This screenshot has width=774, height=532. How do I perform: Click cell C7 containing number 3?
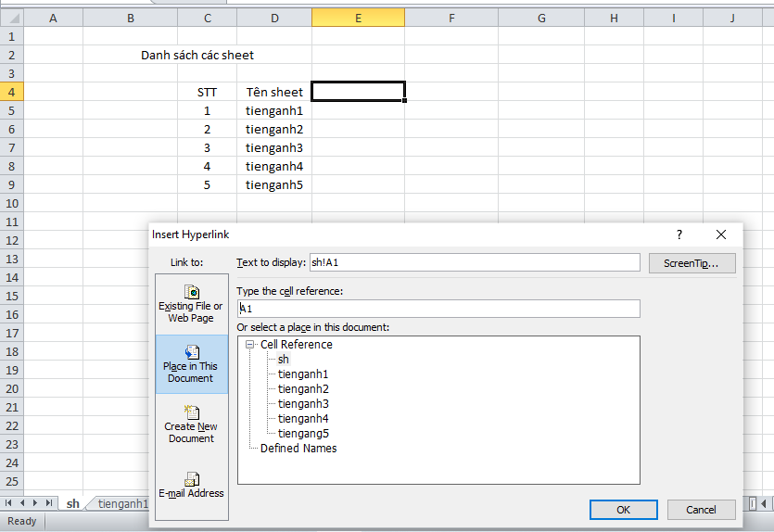[x=208, y=148]
